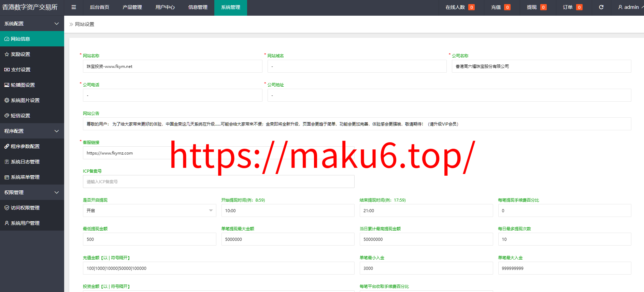Open the 后台首页 top menu

[100, 7]
